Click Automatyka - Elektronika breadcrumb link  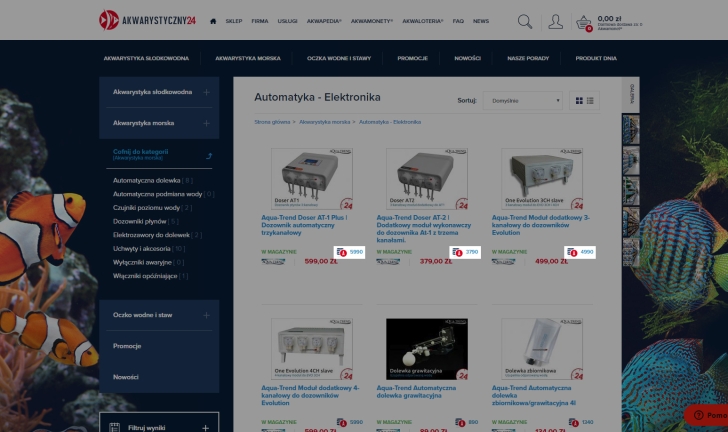tap(390, 122)
